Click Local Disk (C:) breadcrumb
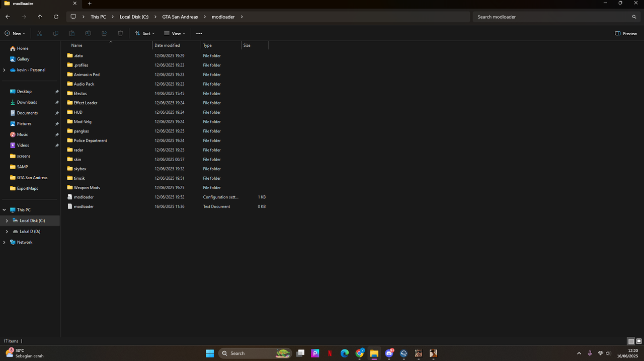 pos(134,17)
